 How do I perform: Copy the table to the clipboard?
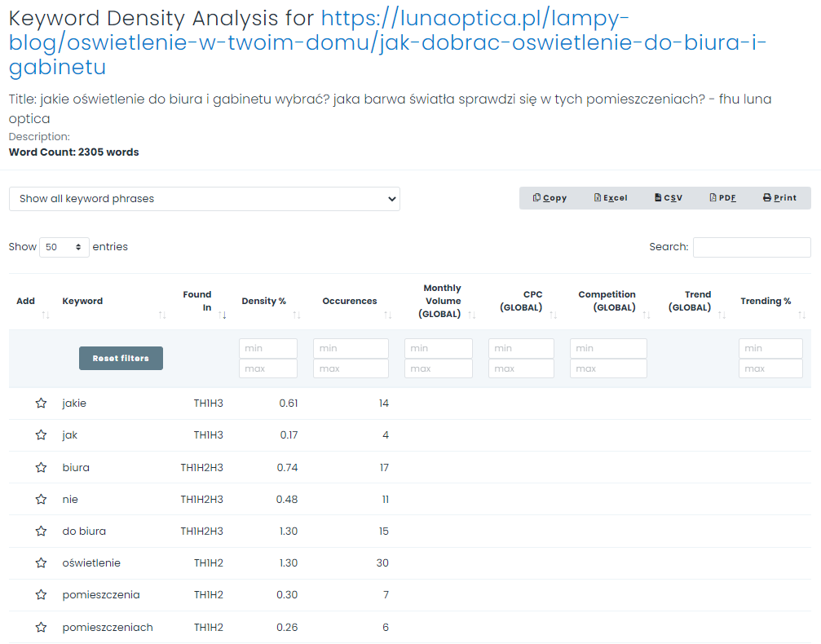[550, 198]
